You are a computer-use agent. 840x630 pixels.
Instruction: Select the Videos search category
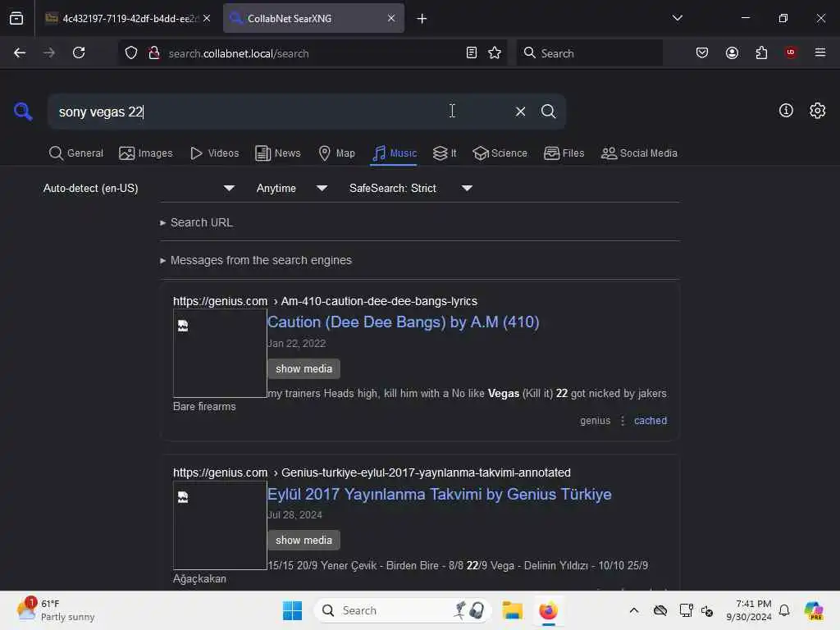(214, 153)
